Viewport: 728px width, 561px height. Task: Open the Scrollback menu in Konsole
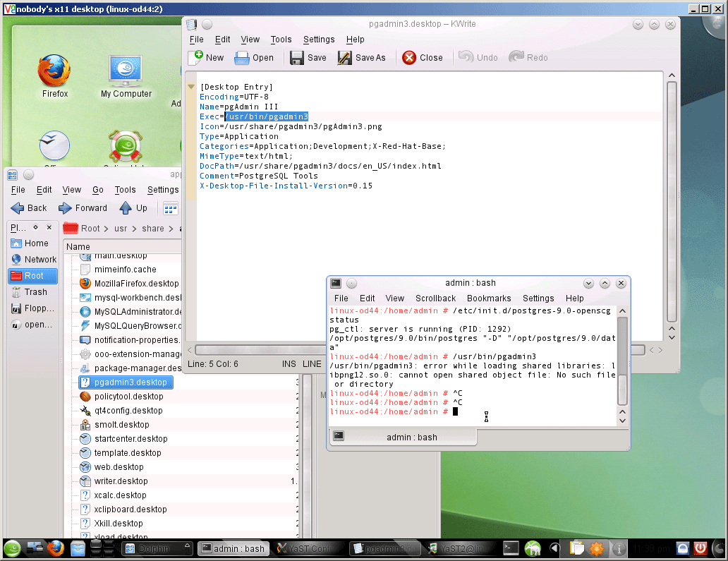(435, 298)
